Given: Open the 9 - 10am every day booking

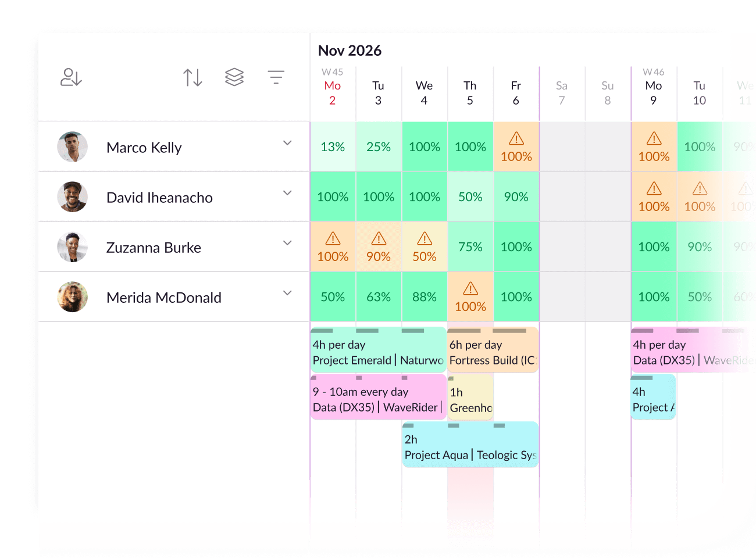Looking at the screenshot, I should (378, 400).
